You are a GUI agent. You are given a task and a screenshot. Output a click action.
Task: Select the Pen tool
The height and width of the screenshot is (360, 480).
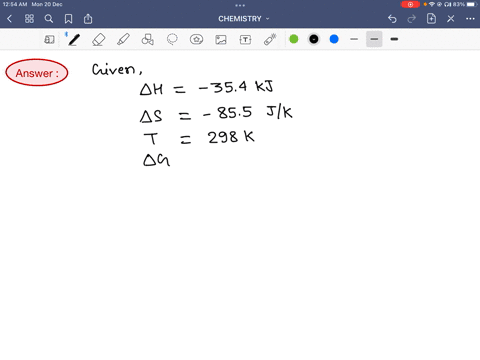[74, 40]
